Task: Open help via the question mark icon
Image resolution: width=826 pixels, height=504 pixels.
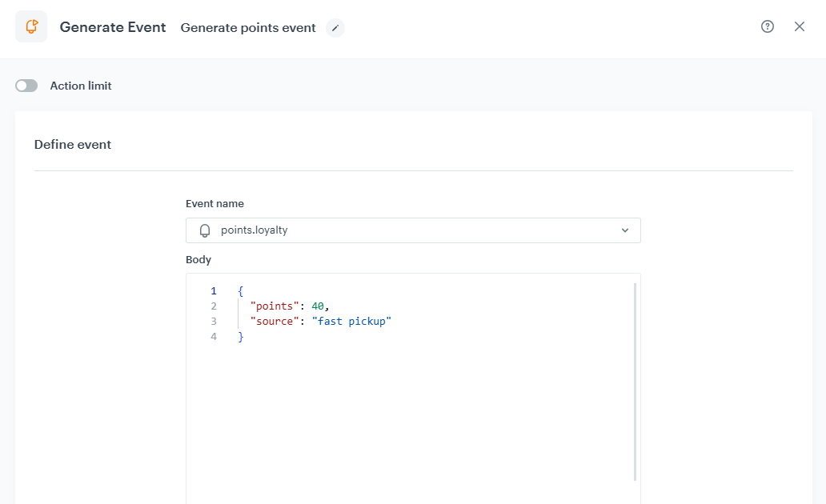Action: pos(767,26)
